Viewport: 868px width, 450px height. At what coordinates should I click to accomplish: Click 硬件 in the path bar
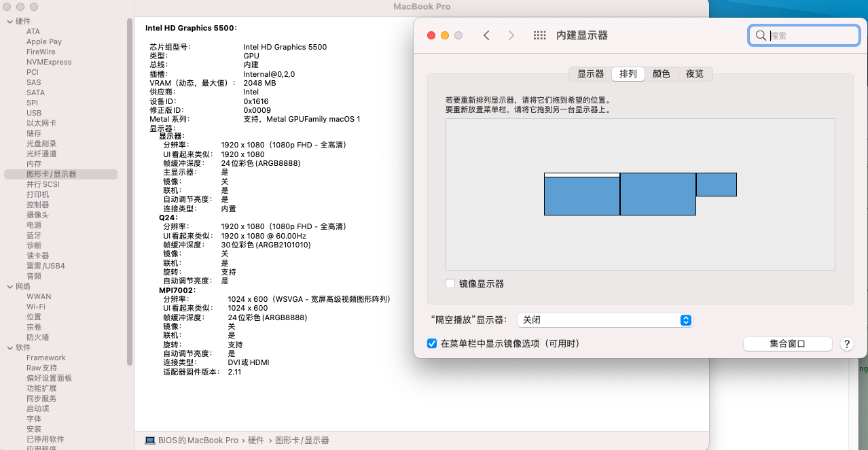coord(256,440)
